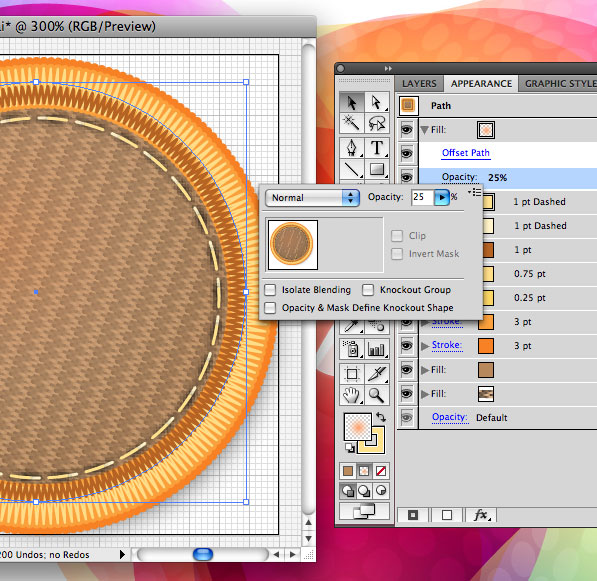Choose Draw Normal mode
The width and height of the screenshot is (597, 581).
pos(348,491)
